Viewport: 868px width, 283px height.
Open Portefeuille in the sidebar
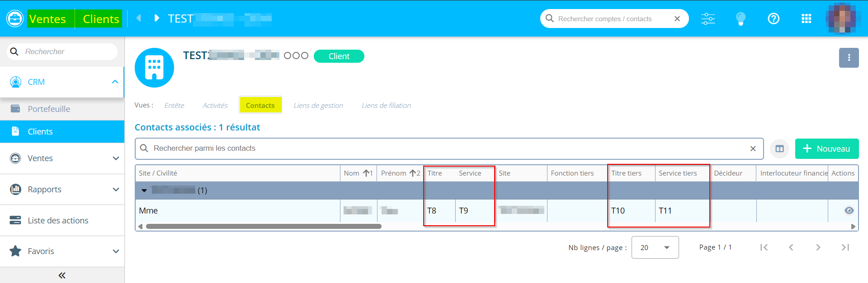coord(49,109)
